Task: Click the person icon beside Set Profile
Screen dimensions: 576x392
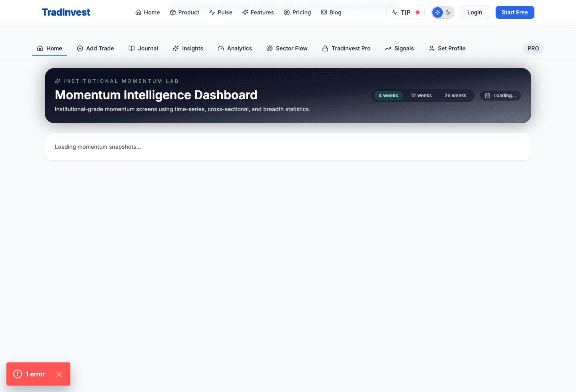Action: pyautogui.click(x=431, y=48)
